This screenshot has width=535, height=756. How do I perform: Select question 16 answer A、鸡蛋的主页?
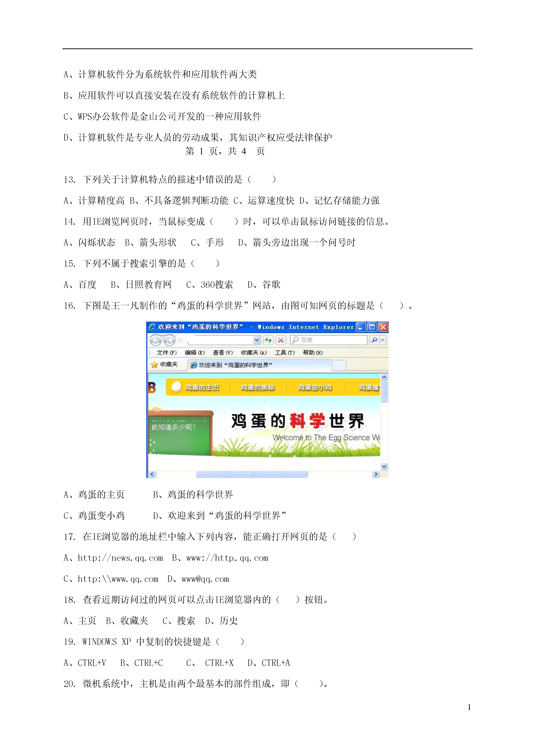[94, 494]
